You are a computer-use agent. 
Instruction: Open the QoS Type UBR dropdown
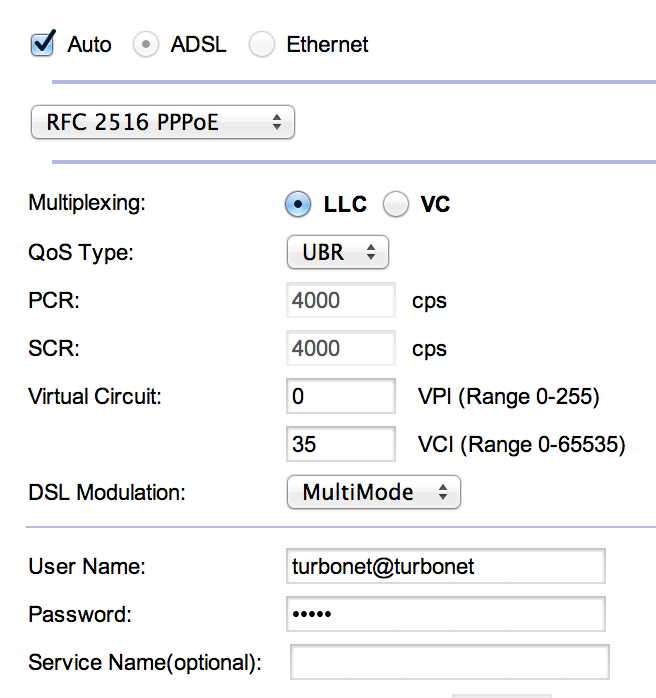click(x=338, y=252)
